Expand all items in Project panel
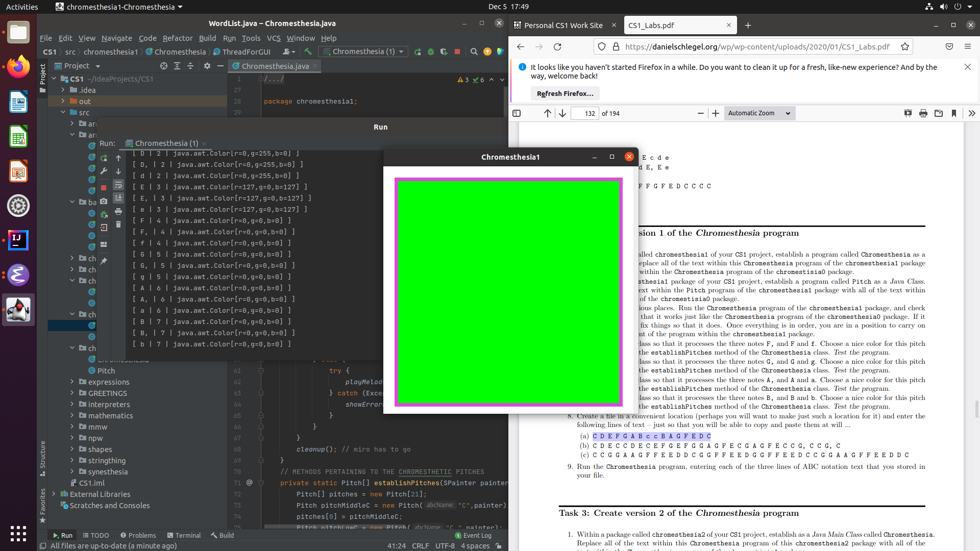The image size is (980, 551). 177,66
